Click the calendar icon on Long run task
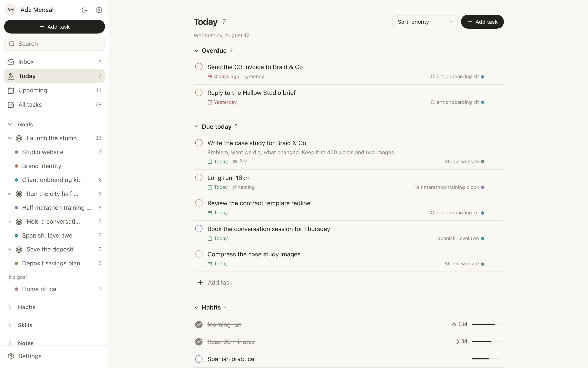Image resolution: width=588 pixels, height=368 pixels. [x=210, y=187]
